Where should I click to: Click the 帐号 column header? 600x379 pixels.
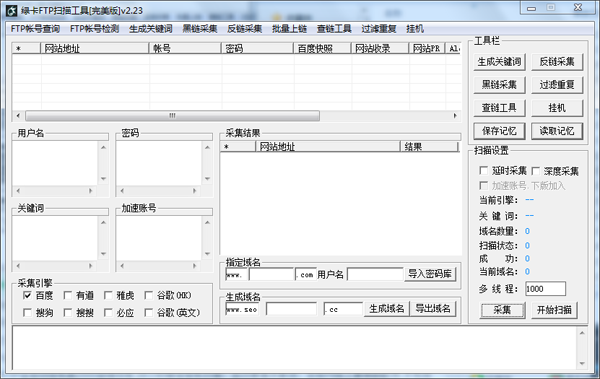(185, 48)
